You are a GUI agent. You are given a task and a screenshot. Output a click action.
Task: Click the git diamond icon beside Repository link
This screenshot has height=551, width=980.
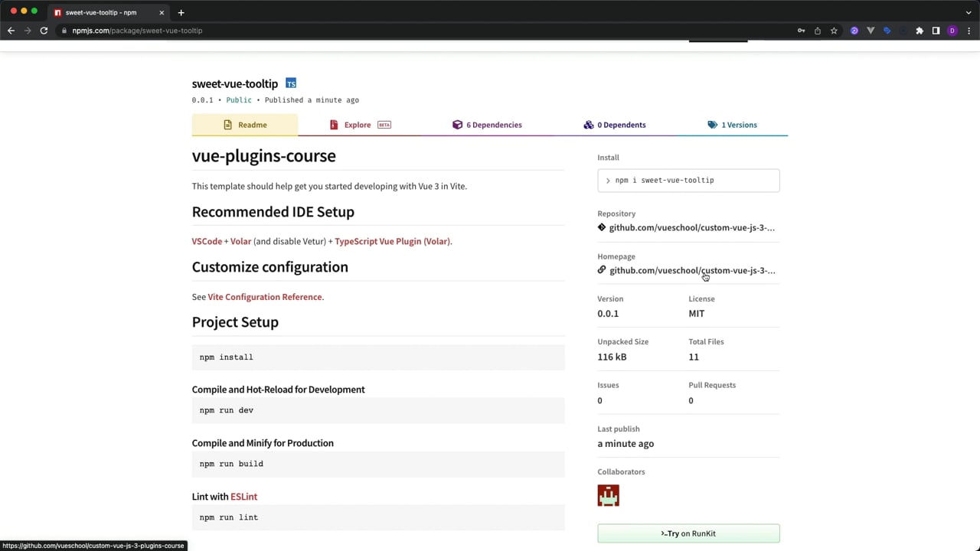[x=602, y=227]
